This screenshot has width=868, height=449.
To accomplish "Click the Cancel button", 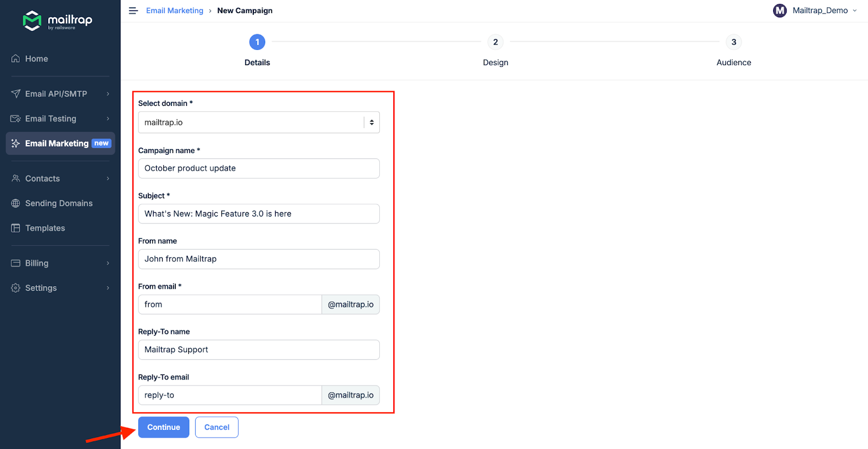I will click(217, 427).
